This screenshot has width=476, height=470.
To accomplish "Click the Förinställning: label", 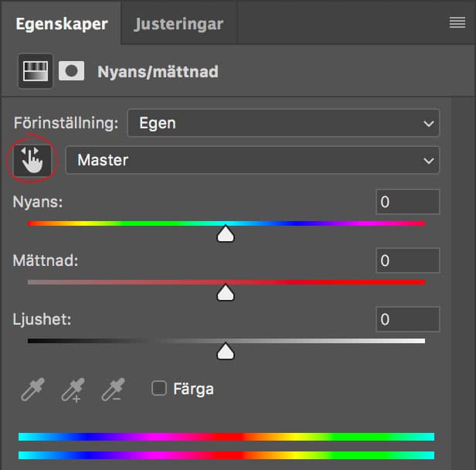I will coord(66,123).
